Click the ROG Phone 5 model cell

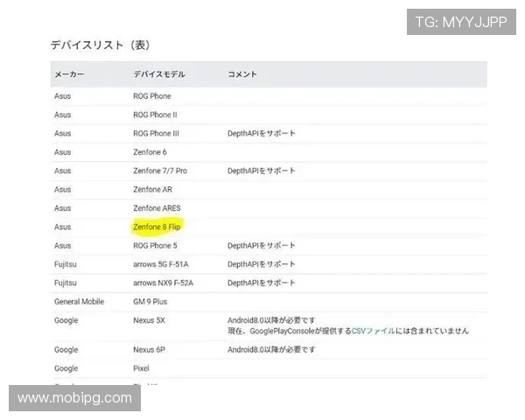click(154, 246)
